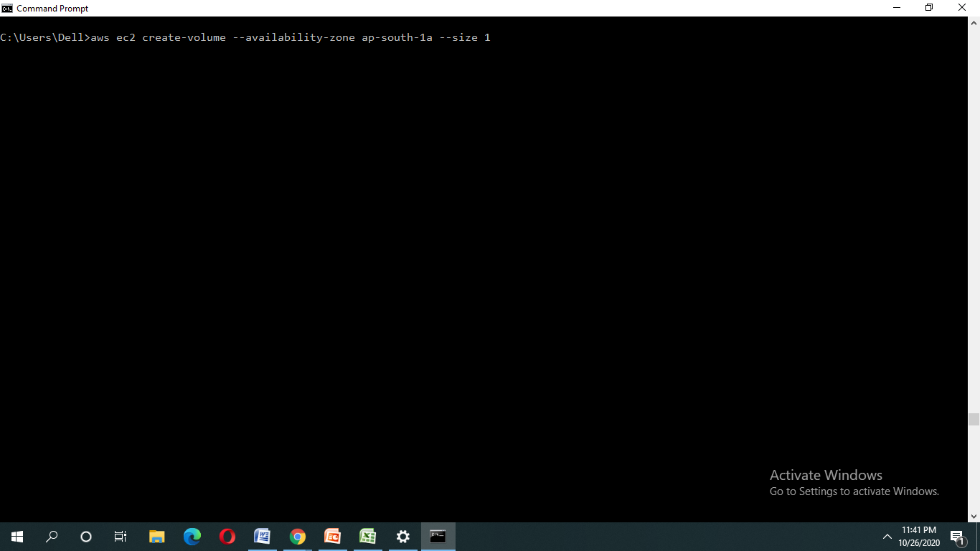Image resolution: width=980 pixels, height=551 pixels.
Task: Show hidden system tray icons
Action: 887,536
